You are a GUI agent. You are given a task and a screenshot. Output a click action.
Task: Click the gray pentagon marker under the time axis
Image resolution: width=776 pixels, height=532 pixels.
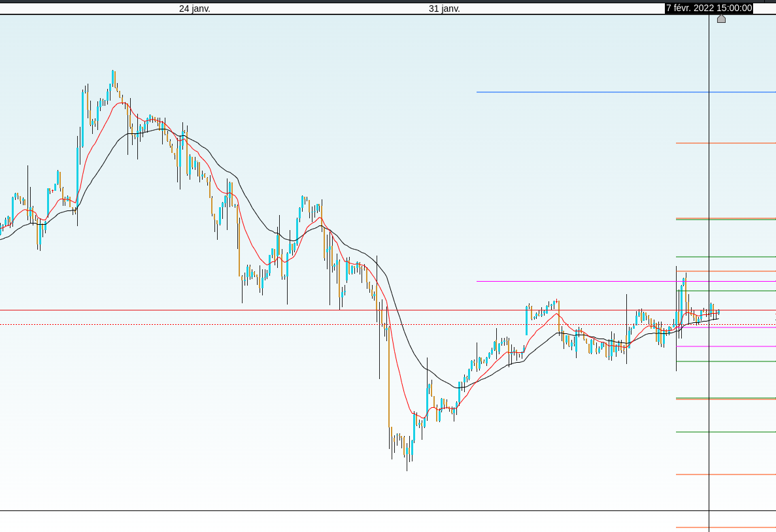tap(722, 19)
